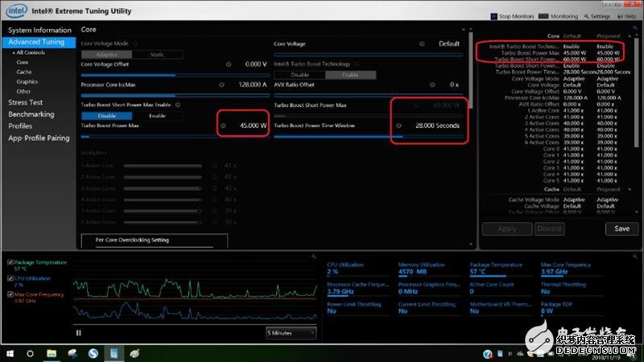Click the highlighted XTU taskbar icon
644x362 pixels.
tap(114, 353)
